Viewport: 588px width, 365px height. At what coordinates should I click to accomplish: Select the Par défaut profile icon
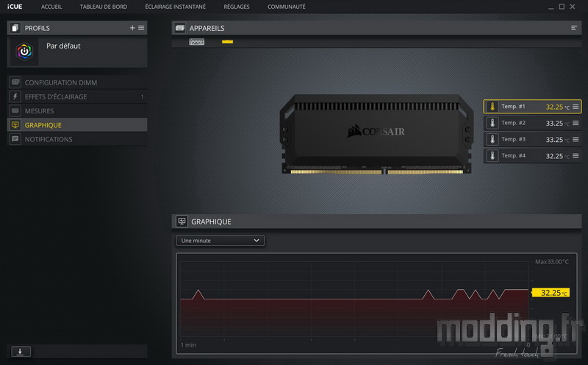click(24, 52)
